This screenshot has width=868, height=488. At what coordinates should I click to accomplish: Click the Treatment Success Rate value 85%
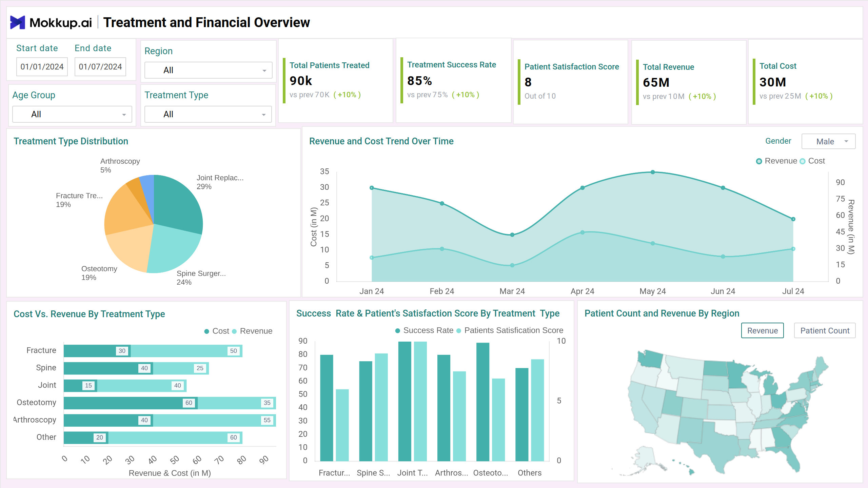[419, 81]
